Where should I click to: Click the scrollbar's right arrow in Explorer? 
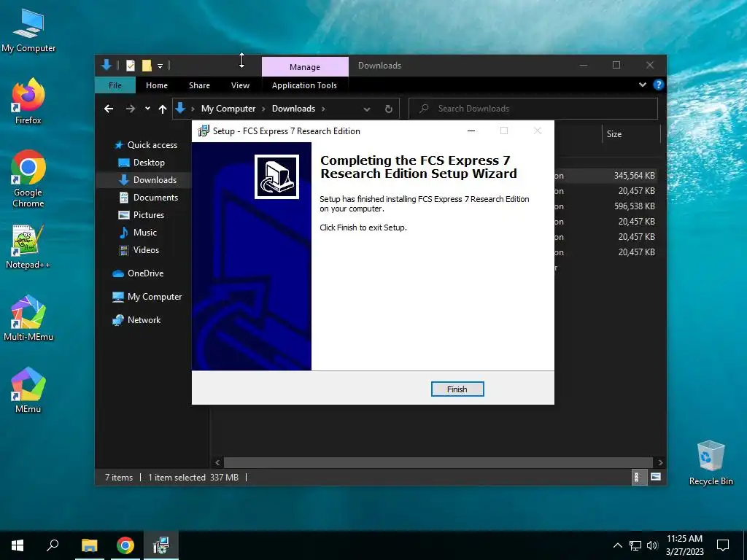[660, 462]
